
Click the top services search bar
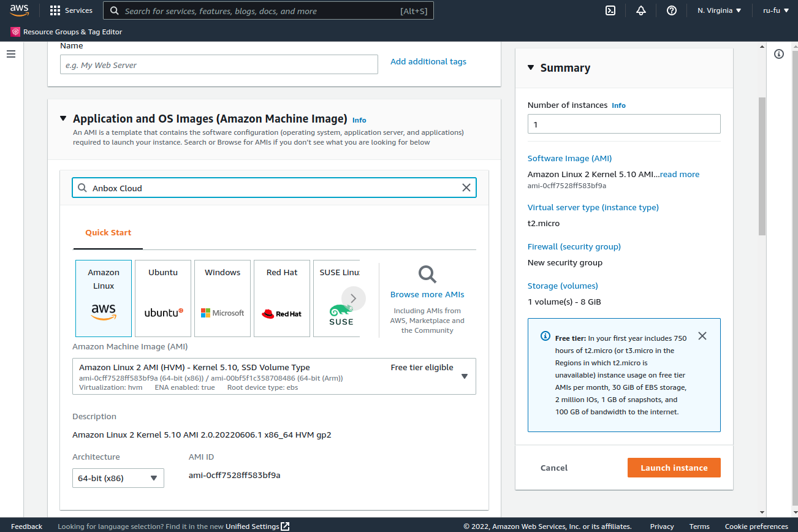268,10
